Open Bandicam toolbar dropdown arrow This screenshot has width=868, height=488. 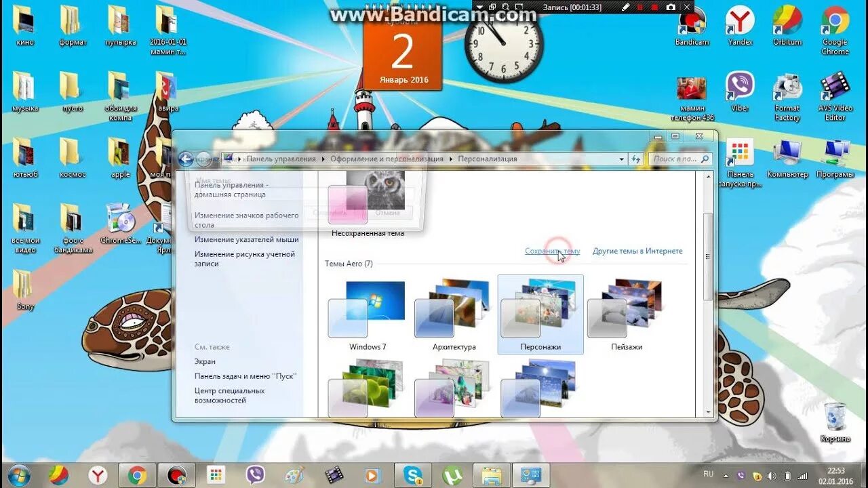(x=479, y=7)
